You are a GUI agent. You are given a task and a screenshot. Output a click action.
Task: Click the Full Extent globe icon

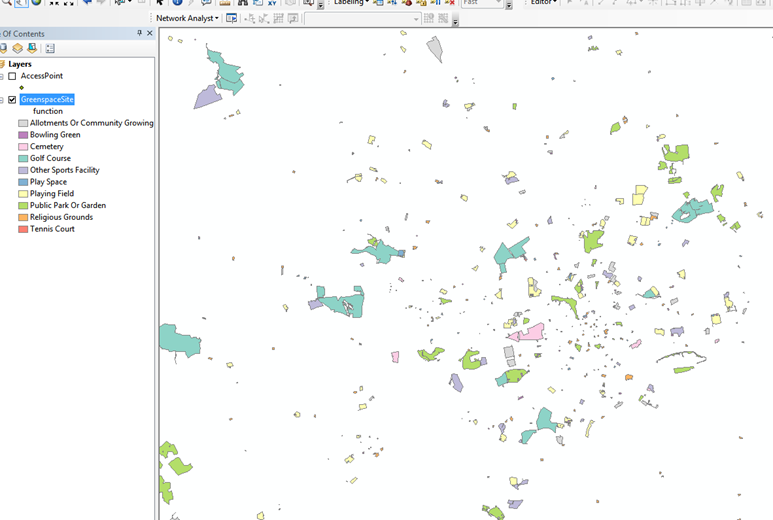tap(36, 2)
